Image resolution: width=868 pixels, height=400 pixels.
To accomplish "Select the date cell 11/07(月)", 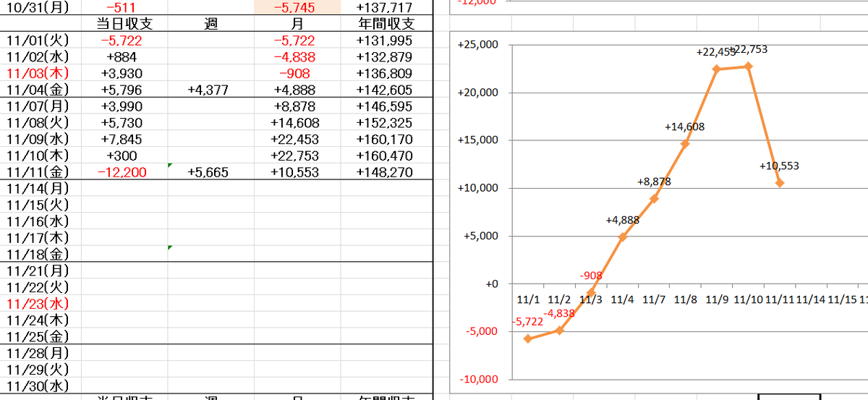I will [x=40, y=106].
